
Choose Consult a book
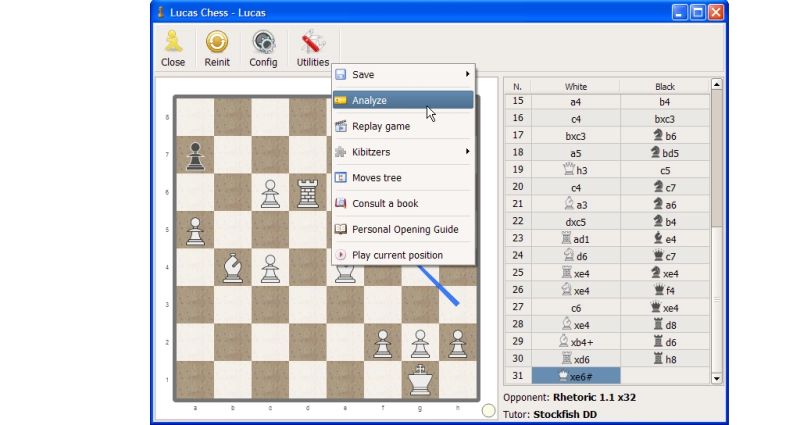[x=403, y=203]
